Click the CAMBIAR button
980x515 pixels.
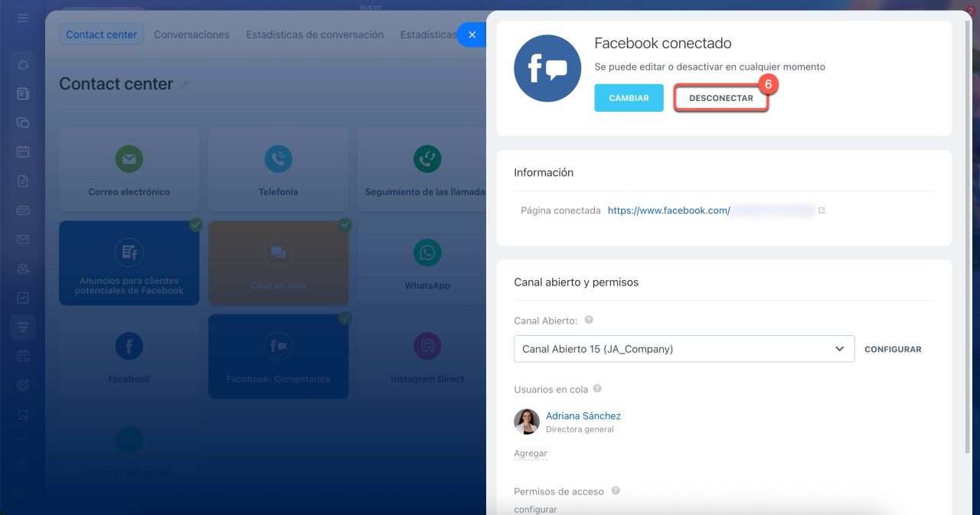click(x=629, y=98)
